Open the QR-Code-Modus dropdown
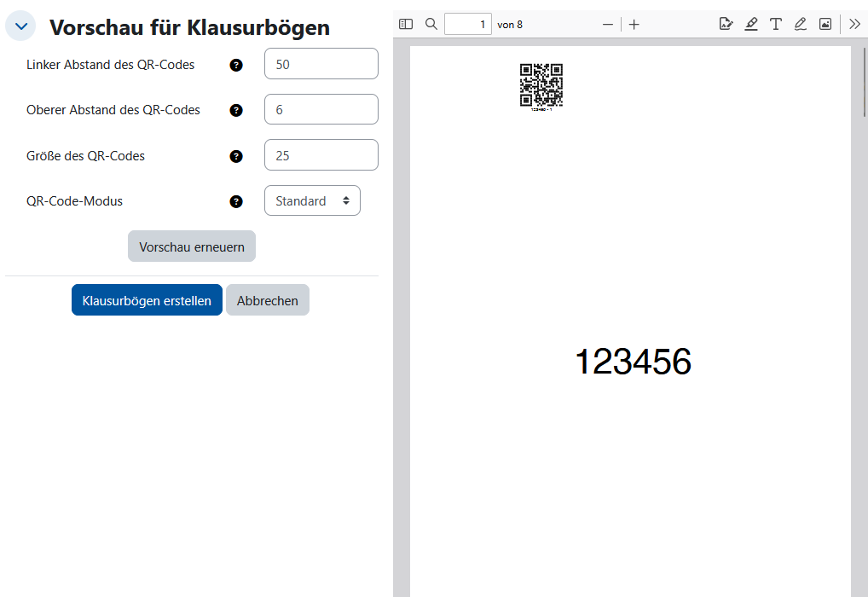The width and height of the screenshot is (868, 597). click(x=312, y=200)
